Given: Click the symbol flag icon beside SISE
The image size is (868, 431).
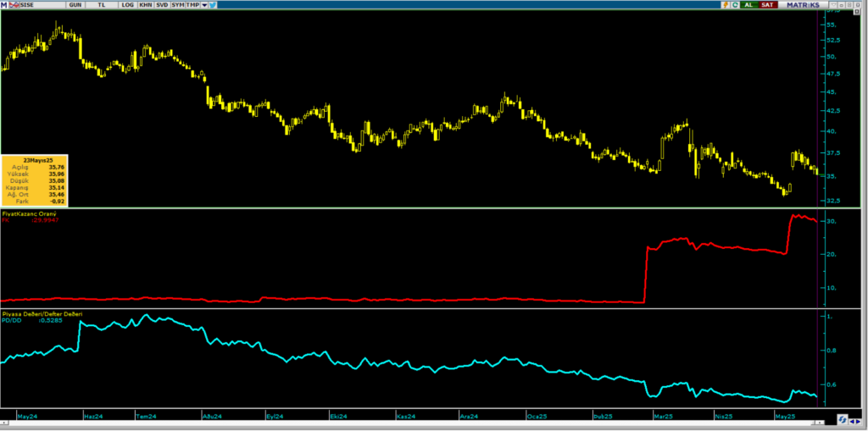Looking at the screenshot, I should pyautogui.click(x=14, y=5).
